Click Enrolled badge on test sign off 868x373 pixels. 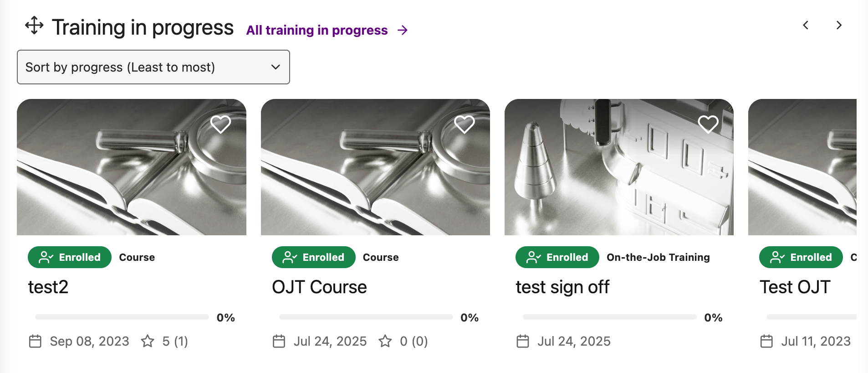(557, 257)
